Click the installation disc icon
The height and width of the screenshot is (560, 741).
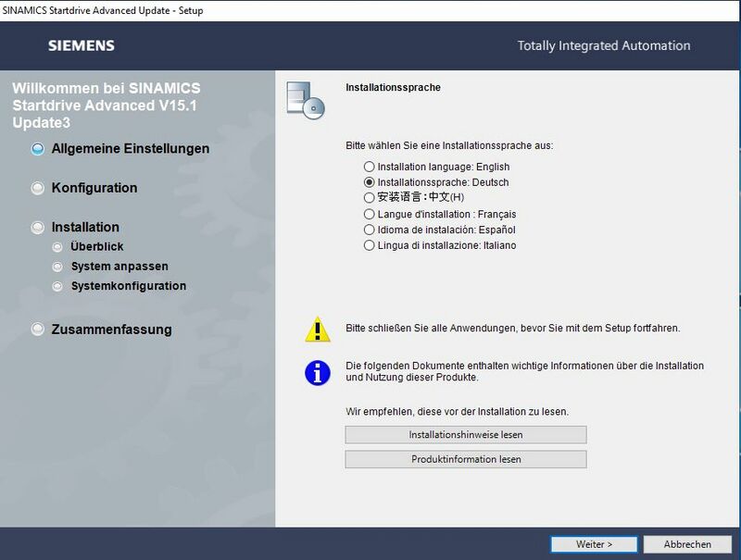307,99
